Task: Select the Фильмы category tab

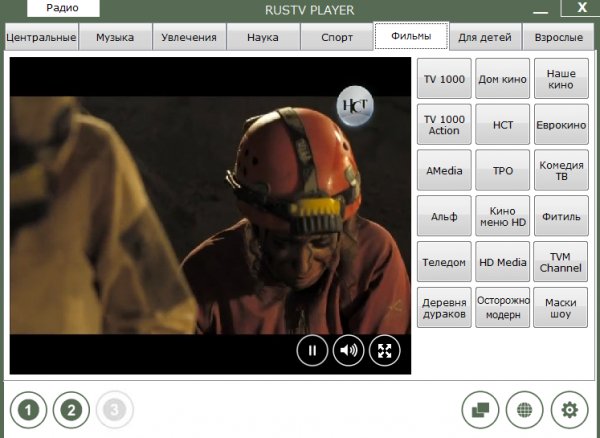Action: (411, 36)
